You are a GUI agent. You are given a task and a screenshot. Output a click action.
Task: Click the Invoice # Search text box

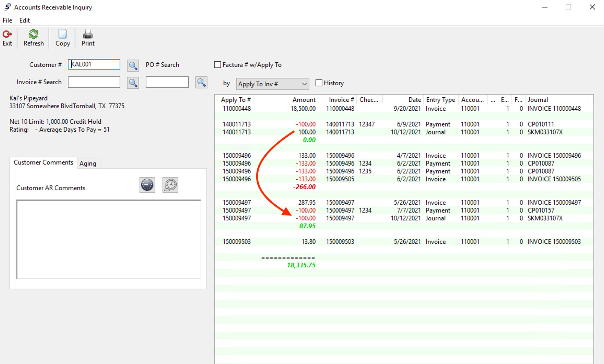click(94, 82)
